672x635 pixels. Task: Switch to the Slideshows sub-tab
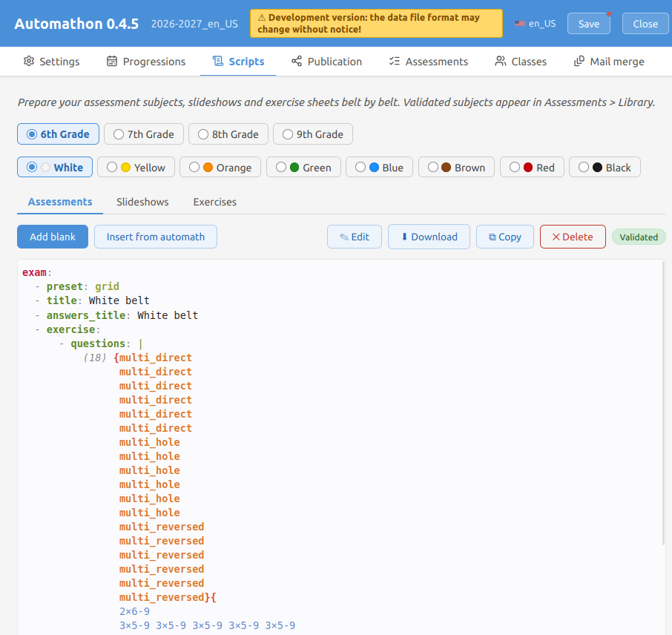[x=142, y=202]
